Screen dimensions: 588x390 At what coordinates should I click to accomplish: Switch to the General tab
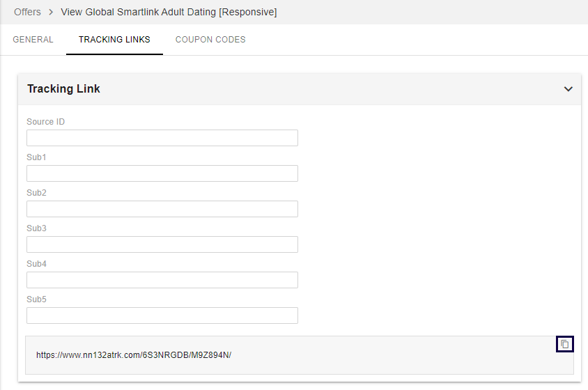[33, 40]
